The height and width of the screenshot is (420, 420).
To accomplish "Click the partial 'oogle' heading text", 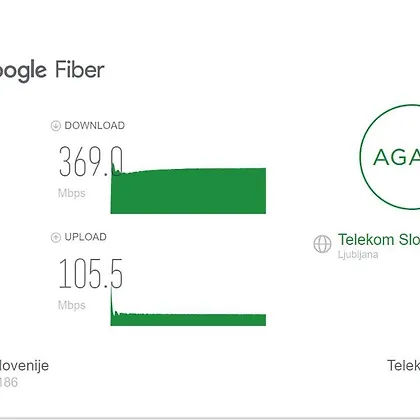I will (x=23, y=71).
